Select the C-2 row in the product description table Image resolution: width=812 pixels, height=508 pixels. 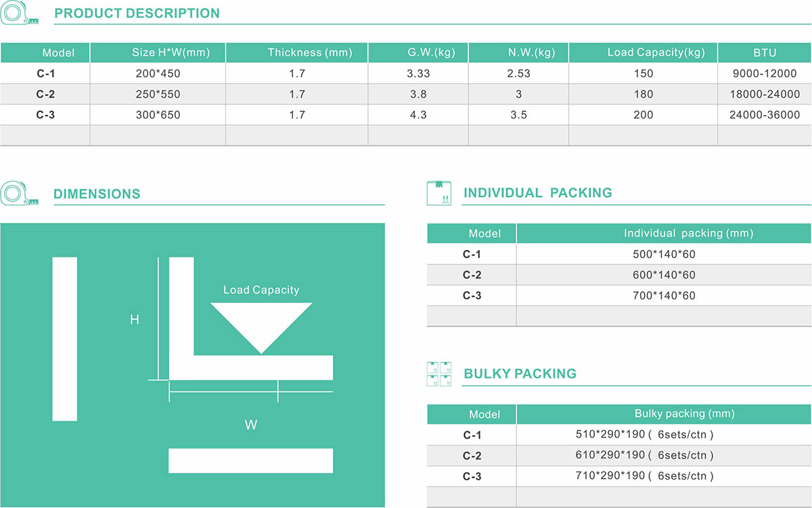tap(406, 94)
